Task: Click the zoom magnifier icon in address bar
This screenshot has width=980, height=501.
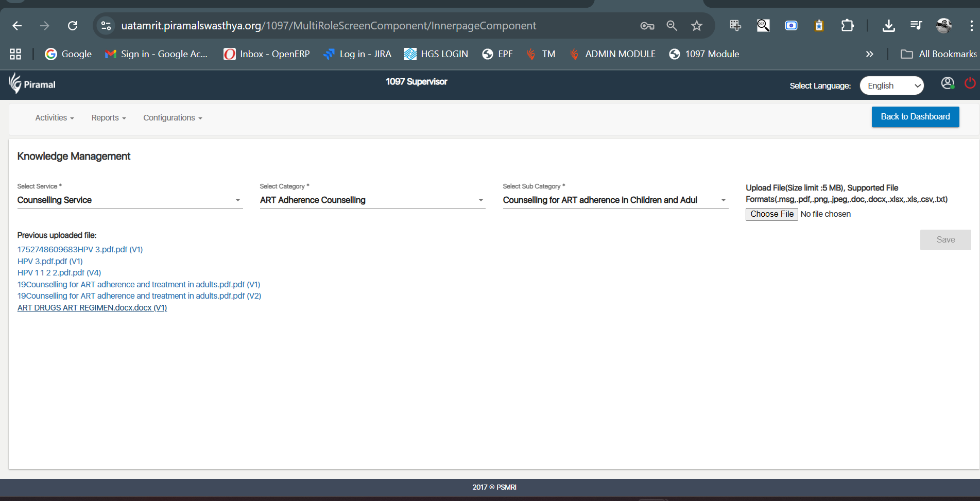Action: pyautogui.click(x=672, y=26)
